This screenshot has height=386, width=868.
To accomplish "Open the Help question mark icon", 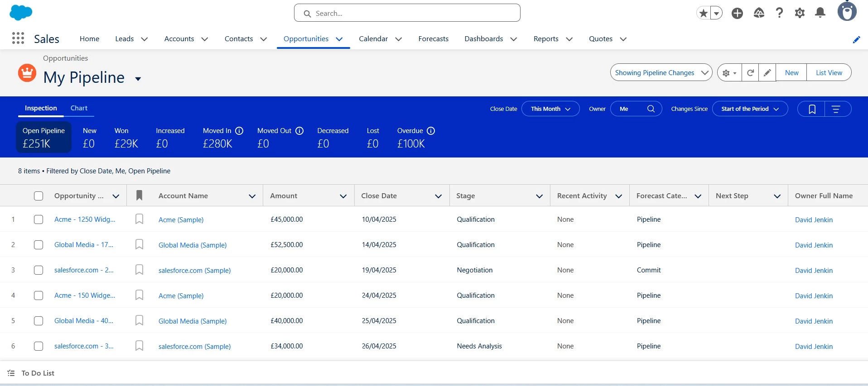I will (779, 13).
